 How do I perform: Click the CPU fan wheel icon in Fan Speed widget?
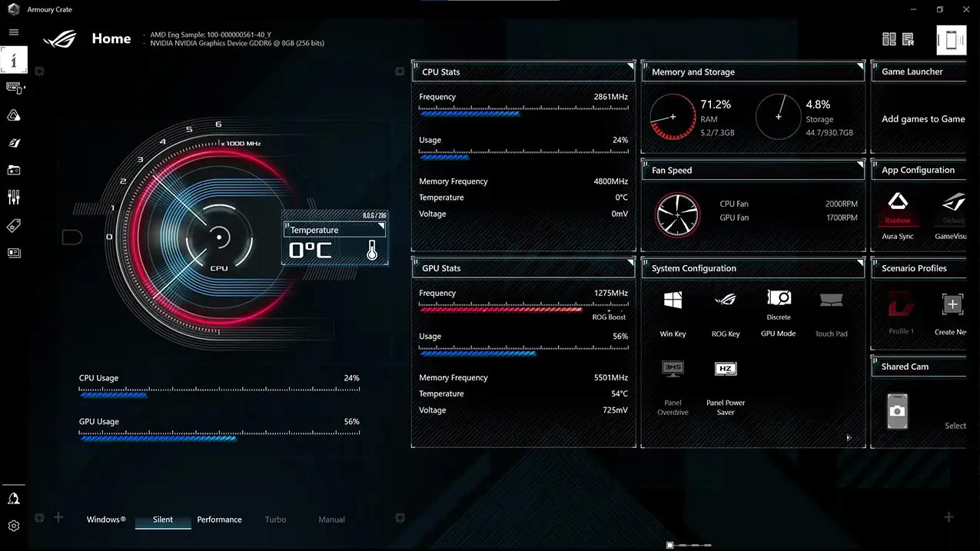point(677,215)
